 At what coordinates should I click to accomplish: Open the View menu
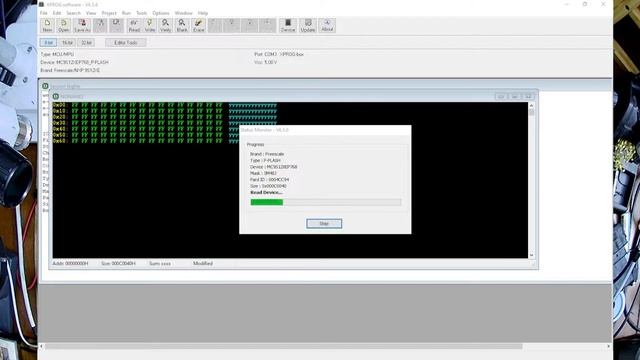pyautogui.click(x=91, y=13)
